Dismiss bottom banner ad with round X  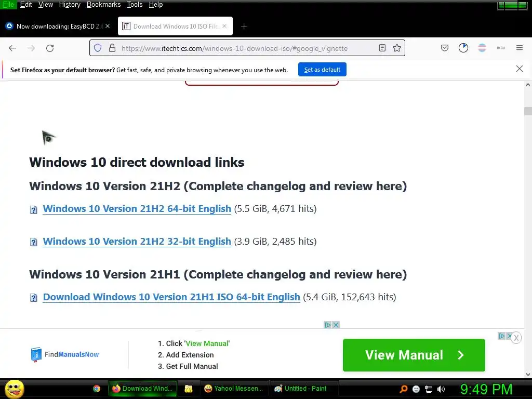click(x=516, y=338)
